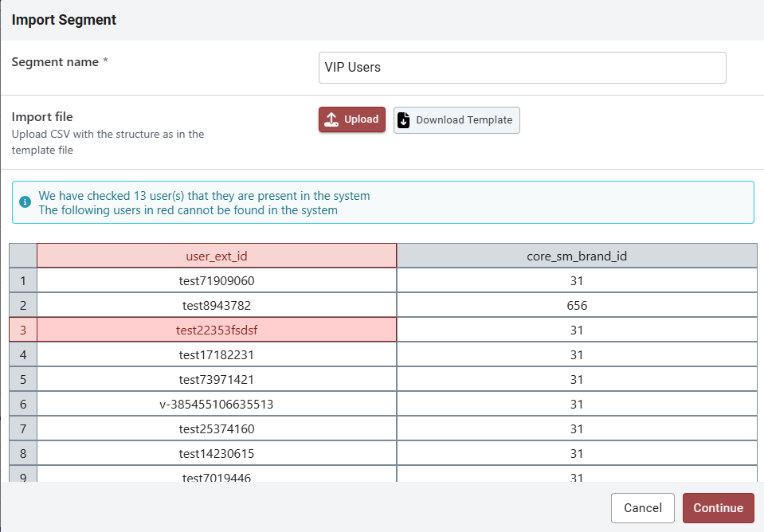Viewport: 764px width, 532px height.
Task: Click the Download Template button
Action: 456,120
